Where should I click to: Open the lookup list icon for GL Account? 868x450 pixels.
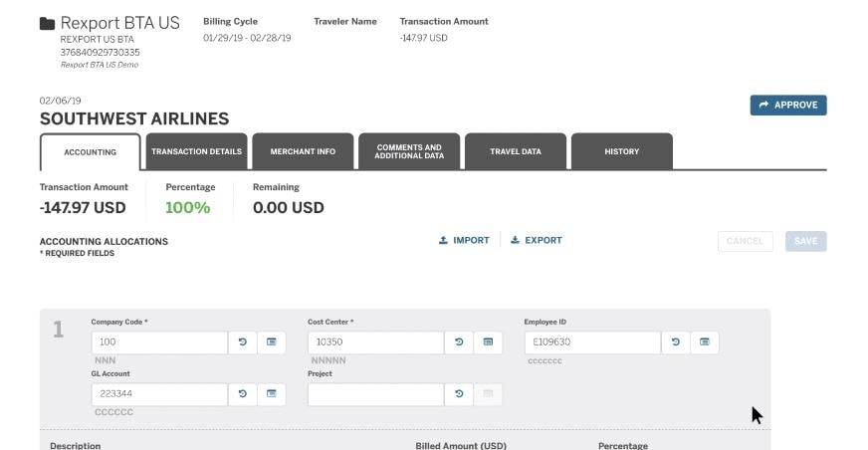(271, 394)
